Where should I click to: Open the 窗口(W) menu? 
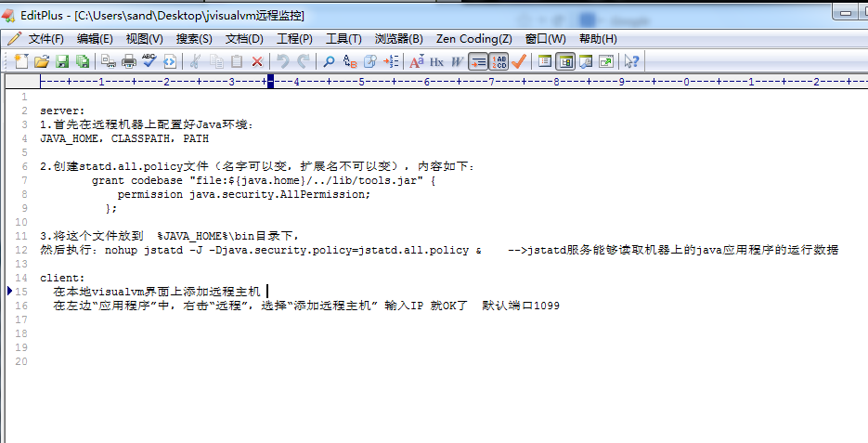click(545, 39)
